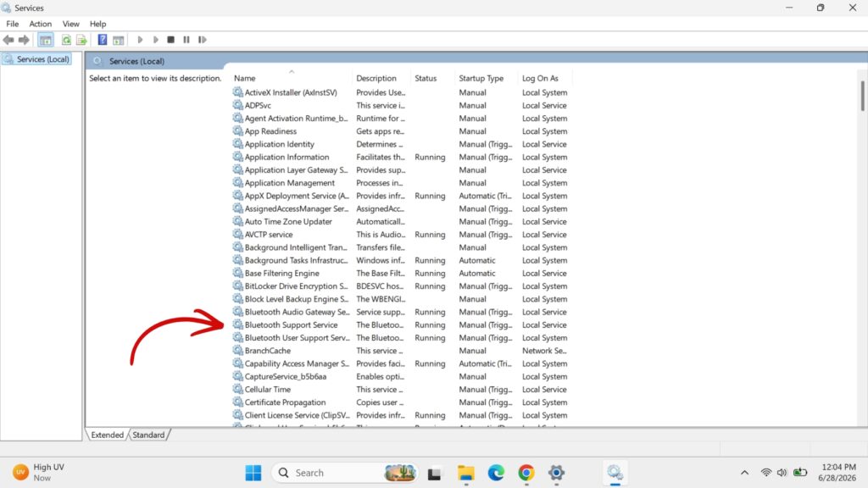Click the Show/Hide Action Pane icon
868x488 pixels.
[118, 40]
